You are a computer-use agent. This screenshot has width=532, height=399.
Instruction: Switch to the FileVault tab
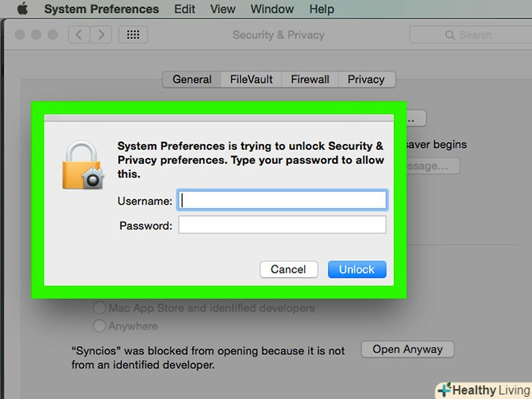pos(251,80)
